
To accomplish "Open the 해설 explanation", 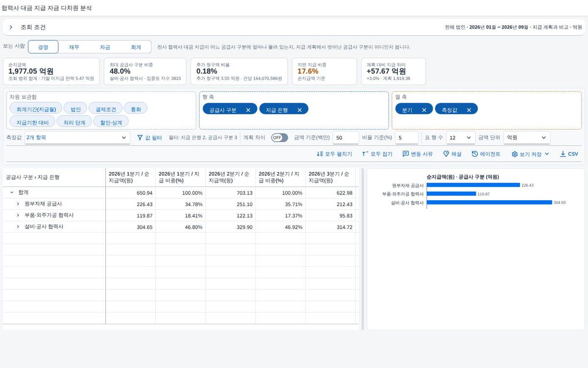I will 452,154.
